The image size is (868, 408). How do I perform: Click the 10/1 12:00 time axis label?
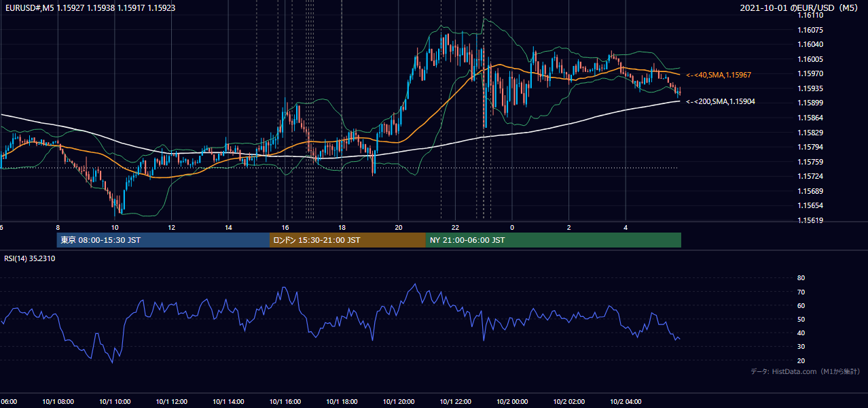click(171, 401)
